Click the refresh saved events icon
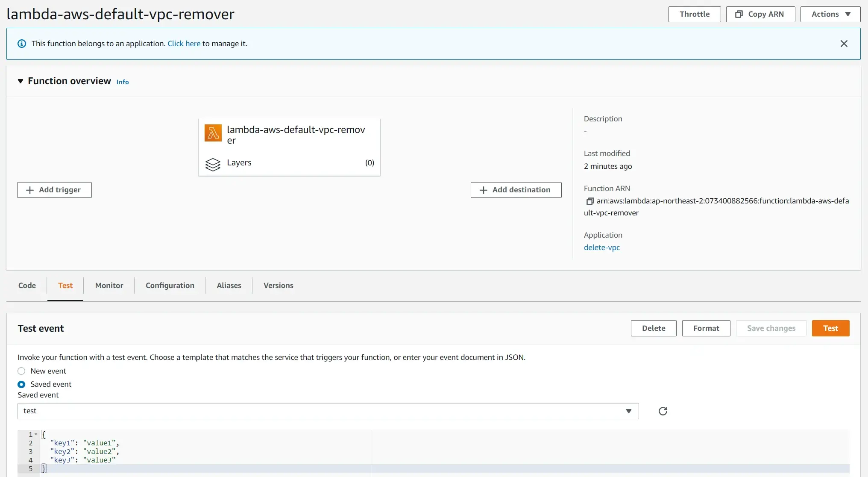The width and height of the screenshot is (868, 477). click(663, 411)
